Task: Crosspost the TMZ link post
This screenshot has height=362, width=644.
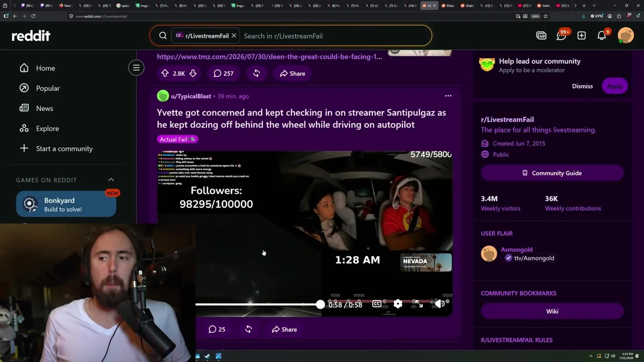Action: pos(257,73)
